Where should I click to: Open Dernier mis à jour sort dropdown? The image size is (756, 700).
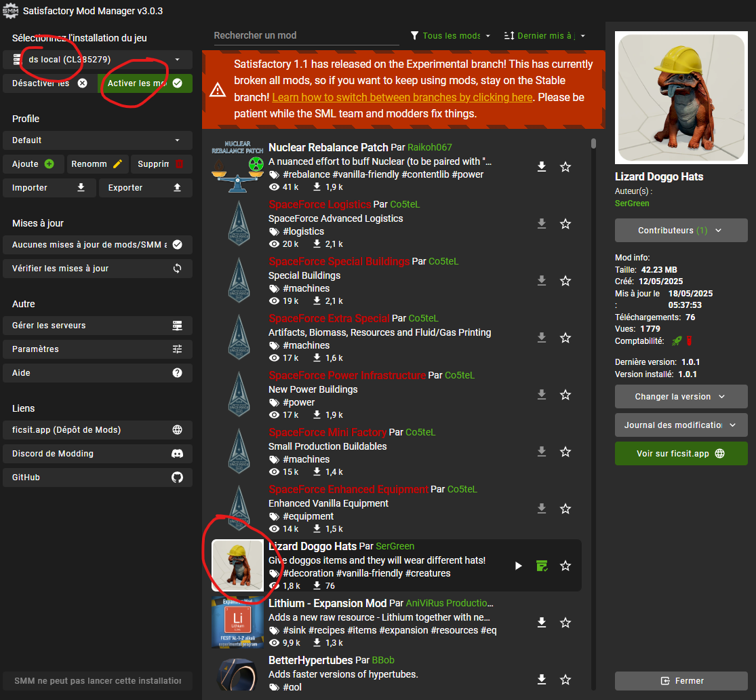click(x=544, y=36)
